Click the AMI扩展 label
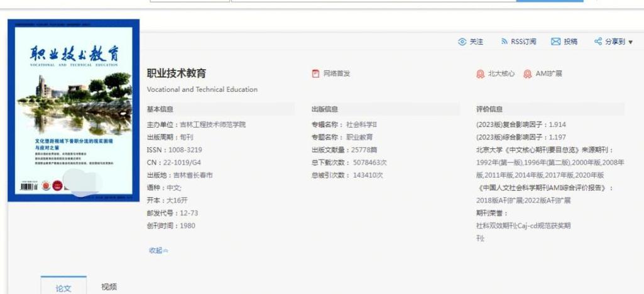644x294 pixels. [x=548, y=74]
